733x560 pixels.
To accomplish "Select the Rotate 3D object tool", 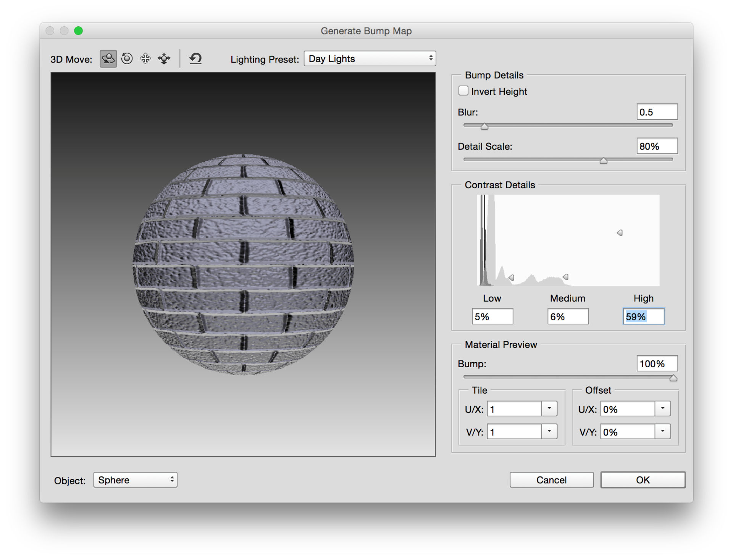I will coord(107,58).
